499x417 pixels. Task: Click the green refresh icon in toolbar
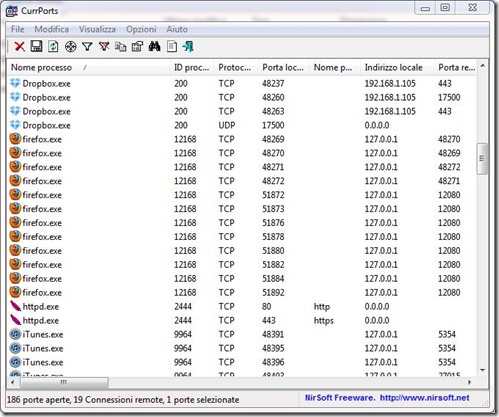tap(53, 46)
